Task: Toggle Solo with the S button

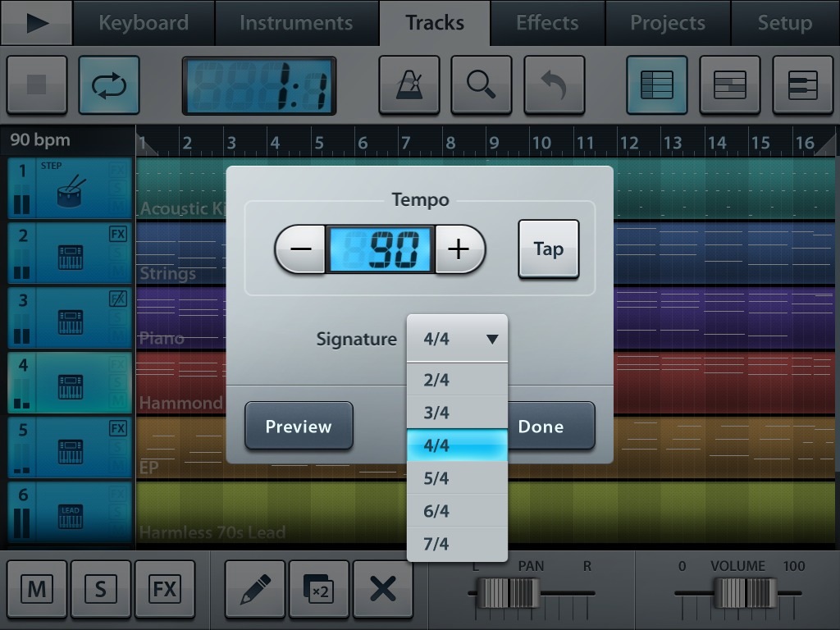Action: coord(101,589)
